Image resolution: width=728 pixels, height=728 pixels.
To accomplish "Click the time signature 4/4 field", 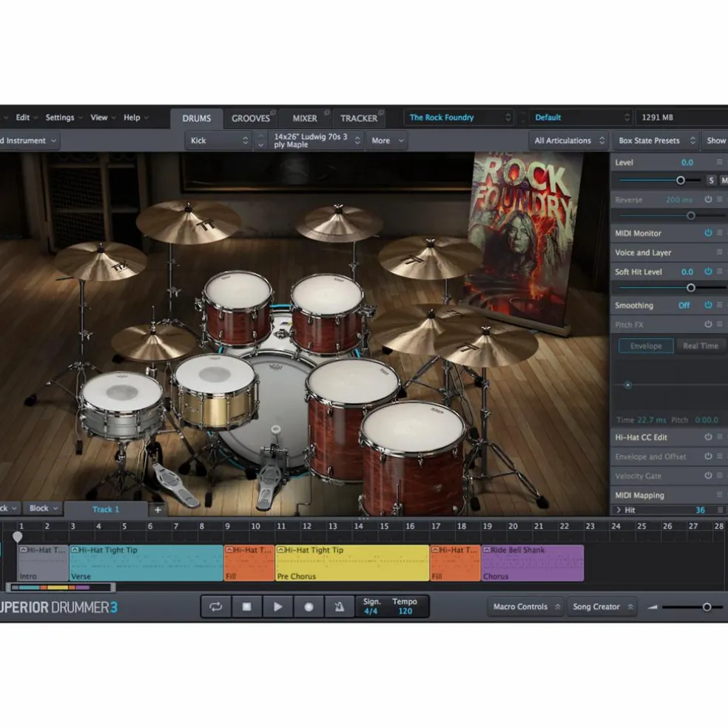I will coord(371,607).
